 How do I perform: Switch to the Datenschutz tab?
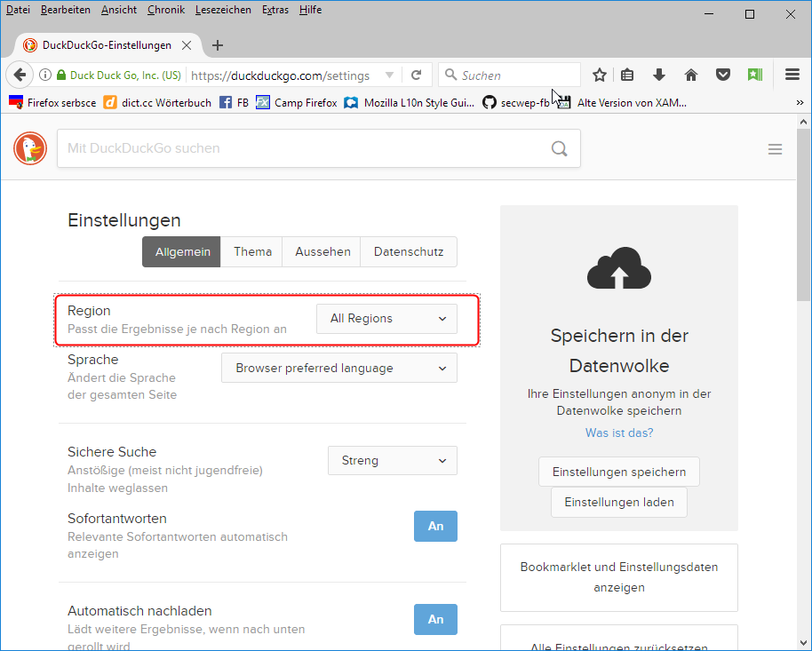tap(409, 251)
